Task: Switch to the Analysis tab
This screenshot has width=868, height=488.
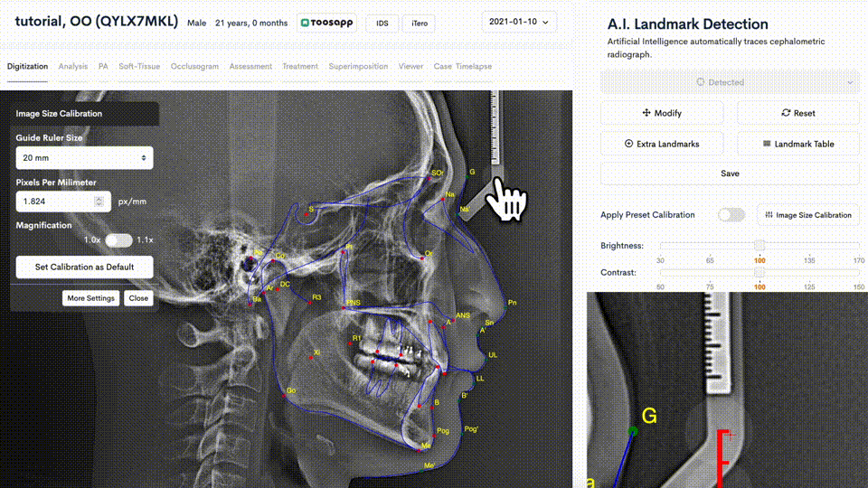Action: 73,66
